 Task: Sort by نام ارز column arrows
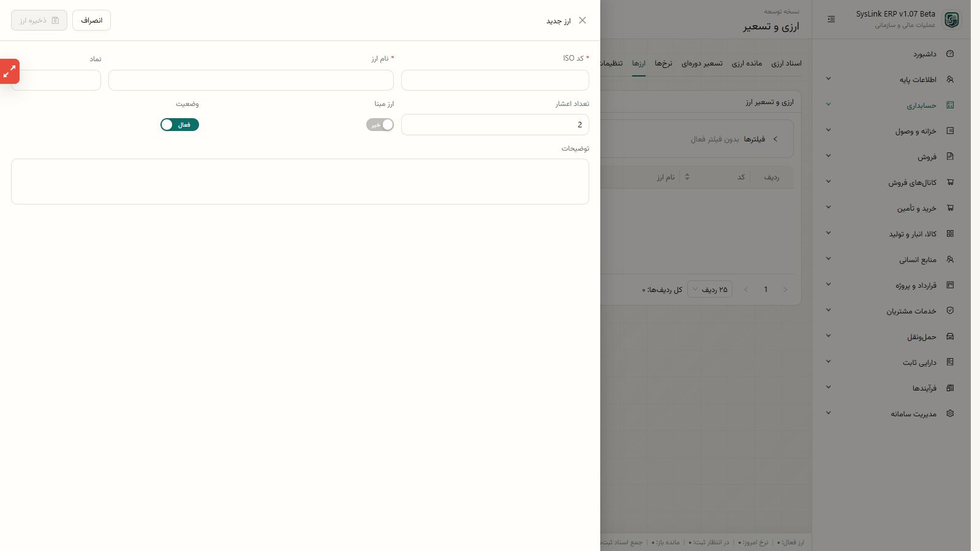coord(687,177)
